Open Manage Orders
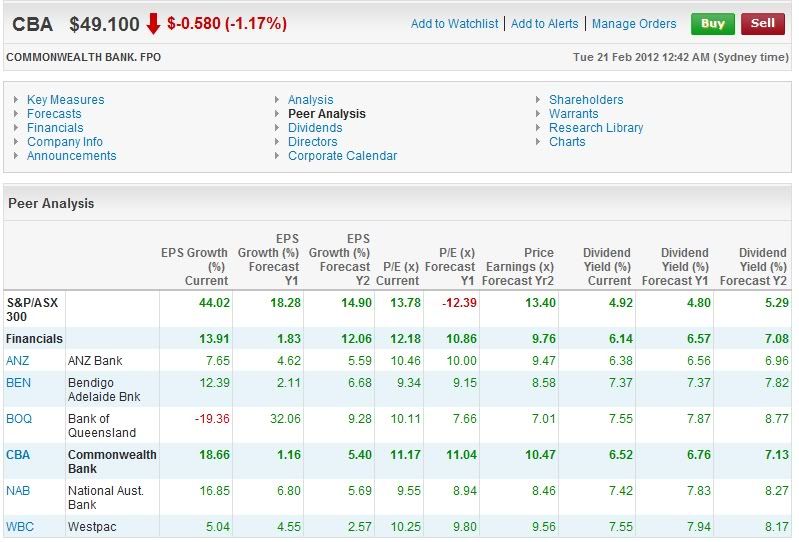 634,24
